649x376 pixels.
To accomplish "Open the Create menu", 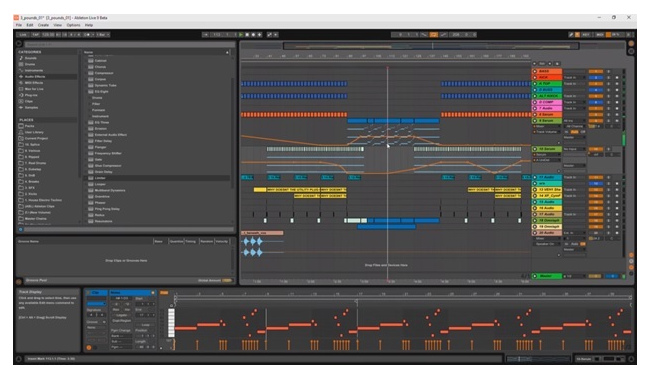I will 43,25.
